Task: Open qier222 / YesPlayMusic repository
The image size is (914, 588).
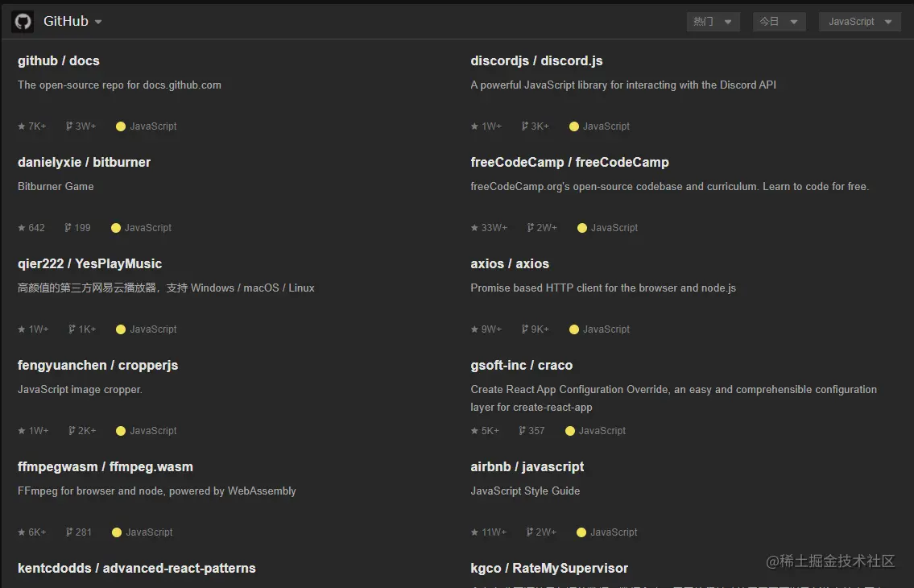Action: (x=89, y=263)
